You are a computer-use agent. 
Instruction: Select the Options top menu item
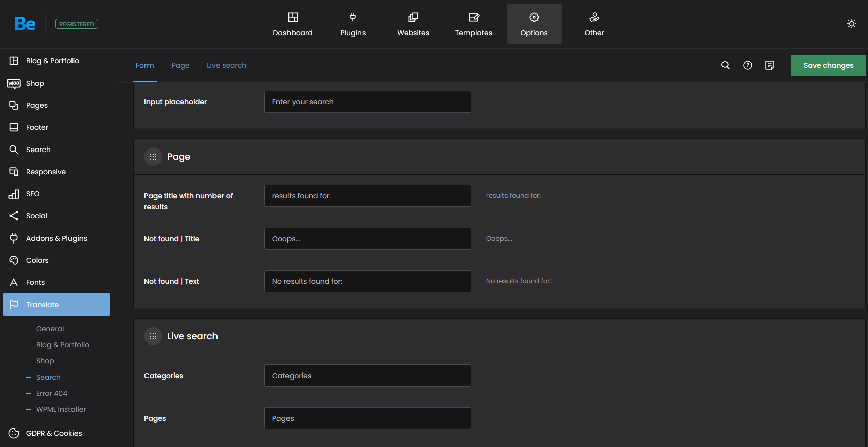click(x=534, y=24)
